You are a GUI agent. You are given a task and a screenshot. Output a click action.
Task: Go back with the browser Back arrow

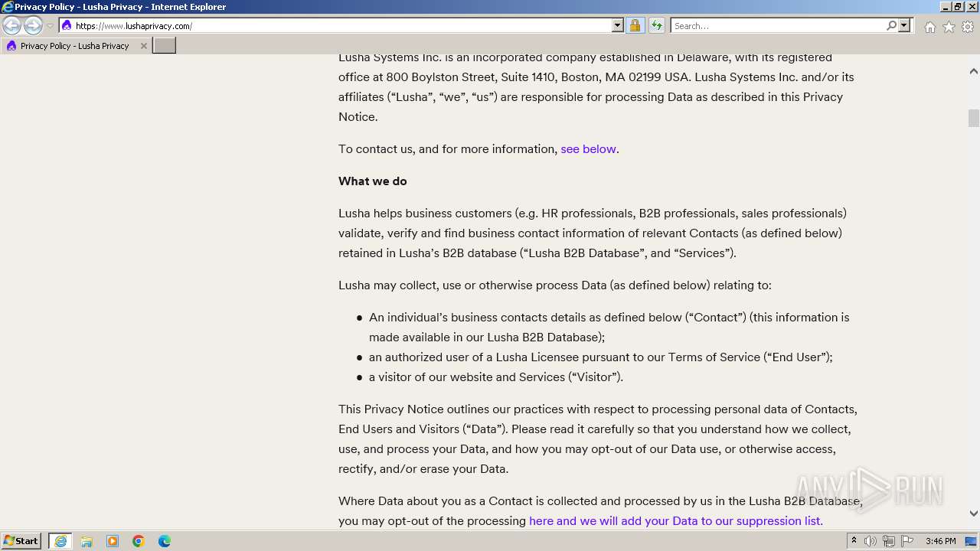12,26
